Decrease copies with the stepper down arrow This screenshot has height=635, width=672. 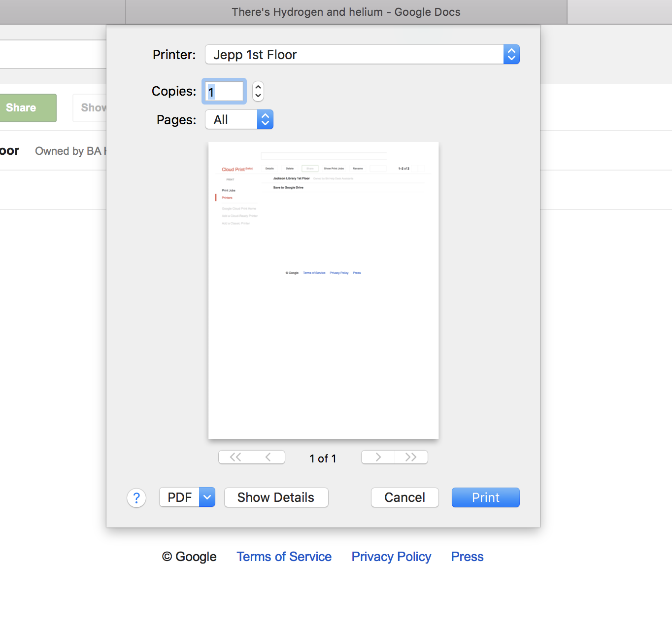(x=258, y=95)
